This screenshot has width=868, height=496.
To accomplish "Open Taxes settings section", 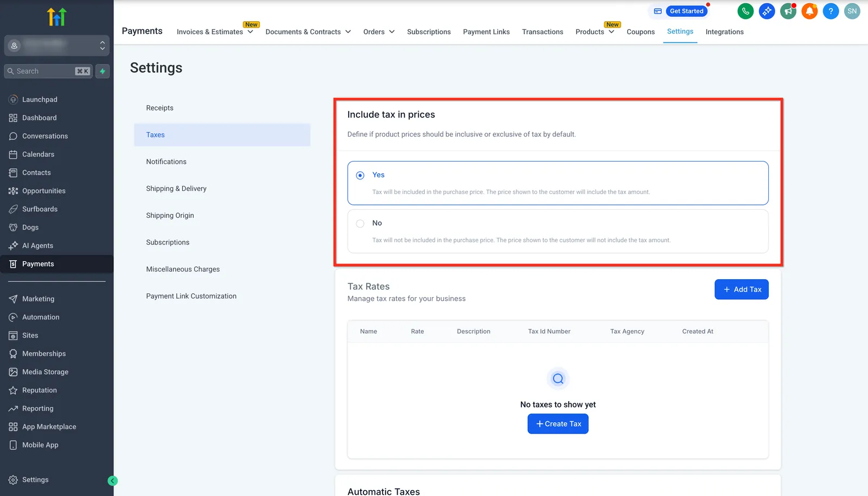I will [222, 135].
